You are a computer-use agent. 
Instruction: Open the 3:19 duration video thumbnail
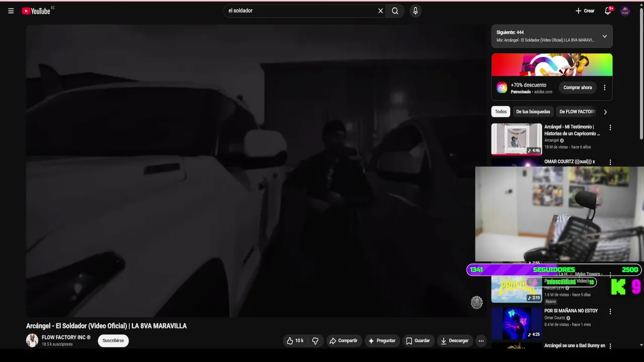(517, 290)
